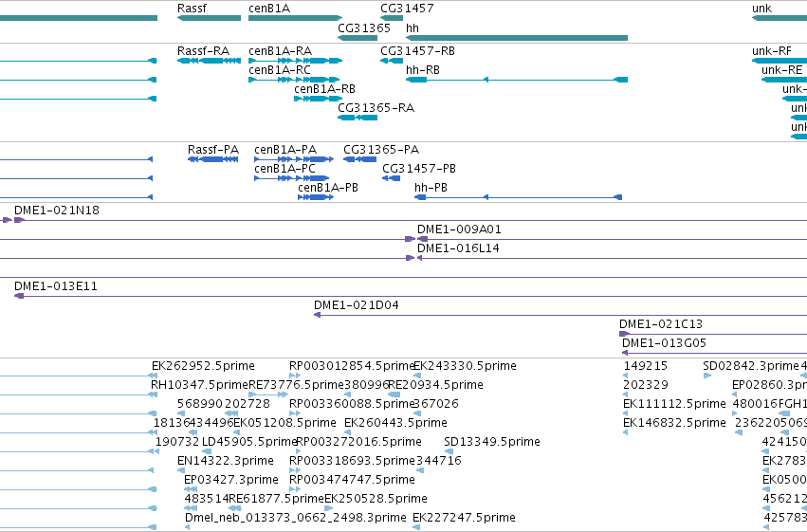Click the RP003360088.5prime EST label
The height and width of the screenshot is (532, 807).
coord(352,404)
